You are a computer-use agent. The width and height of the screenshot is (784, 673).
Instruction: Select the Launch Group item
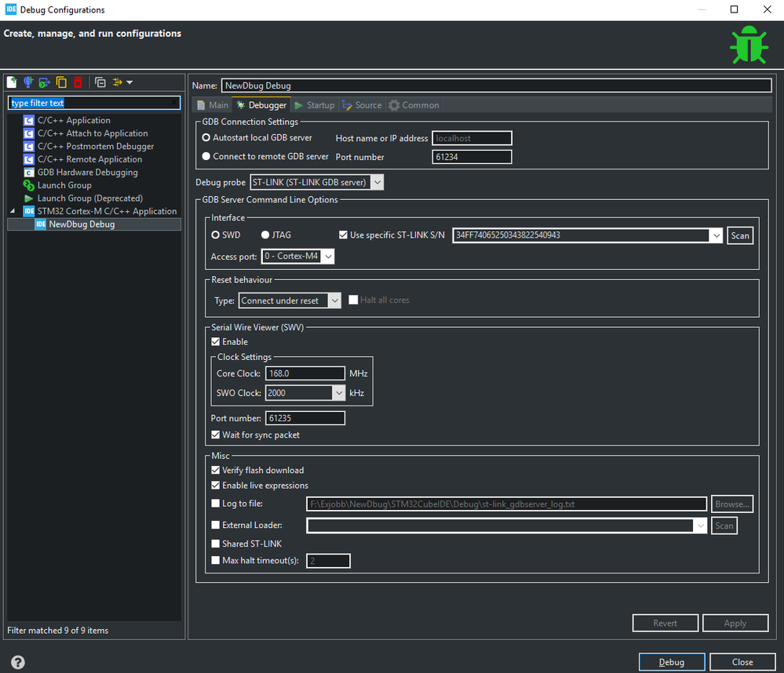pyautogui.click(x=64, y=185)
